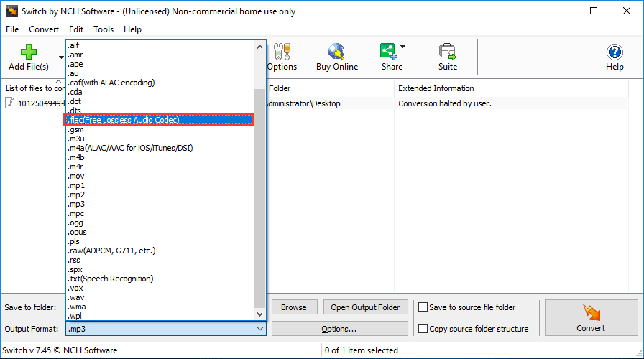
Task: Click the Switch app logo in title bar
Action: coord(12,11)
